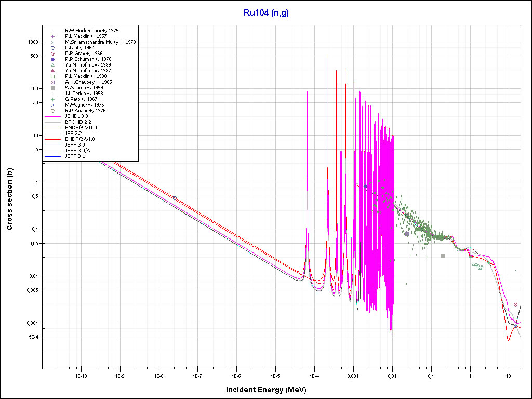This screenshot has height=399, width=532.
Task: Click the magenta JENDL 3.3 line swatch
Action: pyautogui.click(x=53, y=116)
